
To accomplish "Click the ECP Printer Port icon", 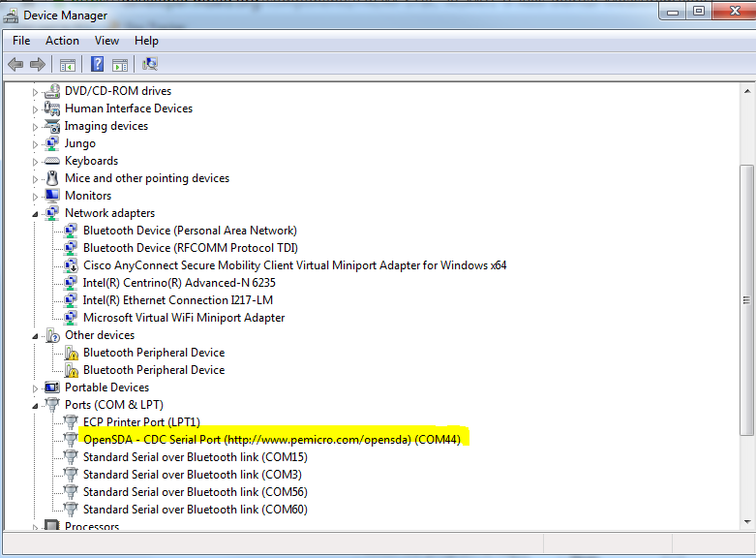I will click(x=71, y=422).
